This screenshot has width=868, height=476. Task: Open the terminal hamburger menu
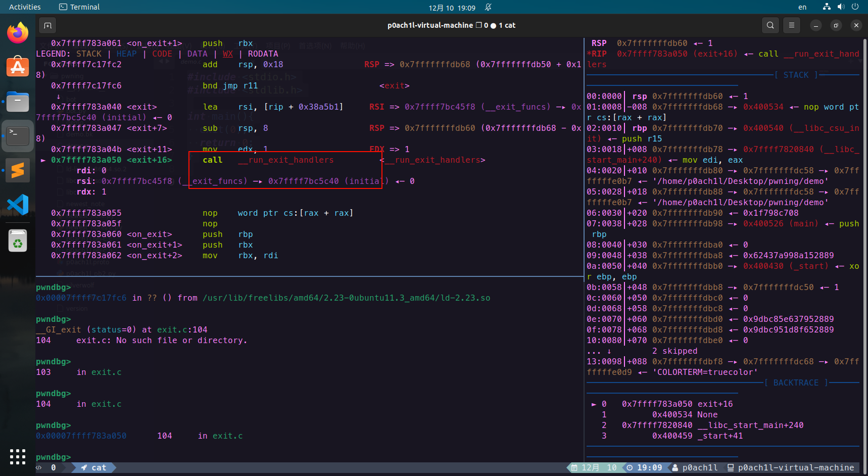[791, 25]
